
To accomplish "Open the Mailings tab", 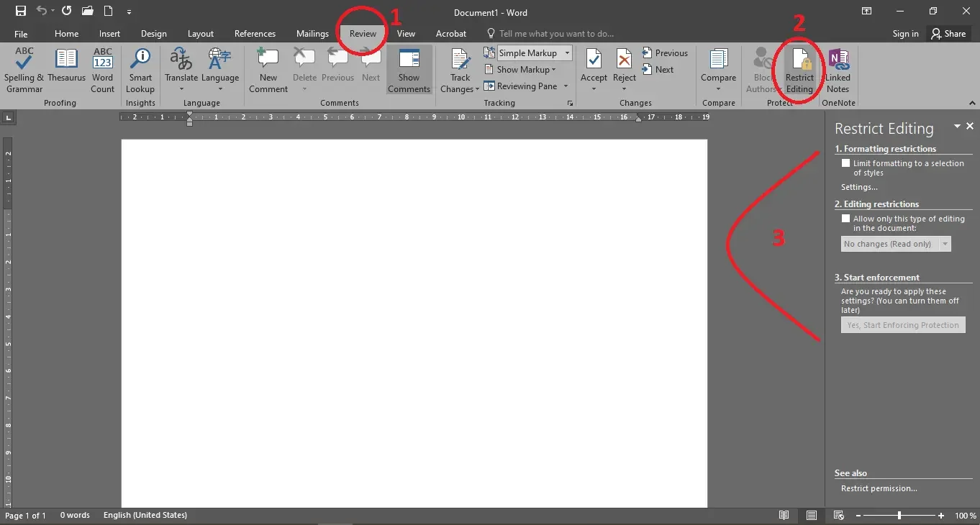I will point(312,34).
